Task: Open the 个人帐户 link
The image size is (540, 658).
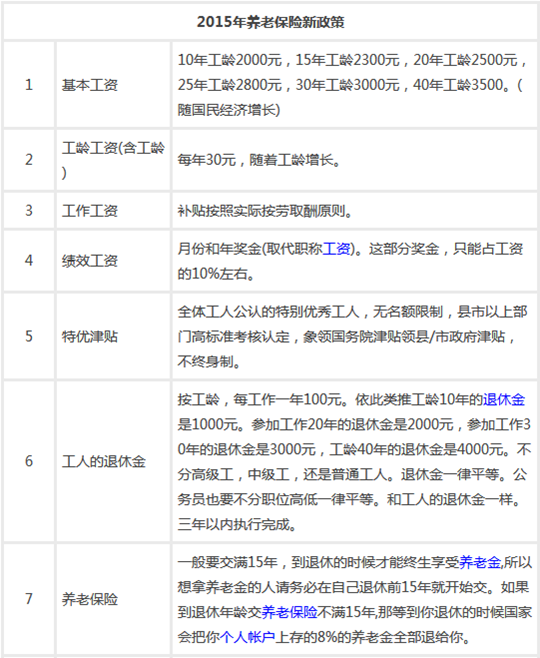Action: (x=247, y=637)
